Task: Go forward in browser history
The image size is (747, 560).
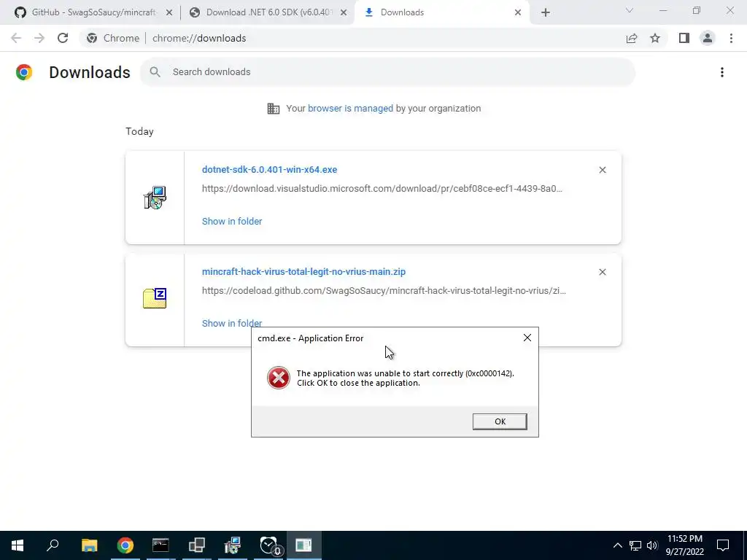Action: (39, 38)
